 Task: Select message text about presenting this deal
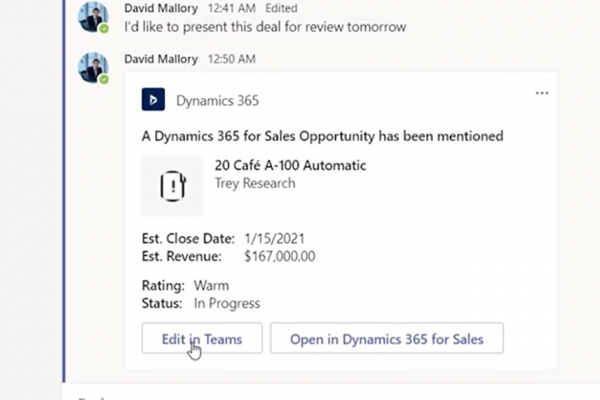265,27
